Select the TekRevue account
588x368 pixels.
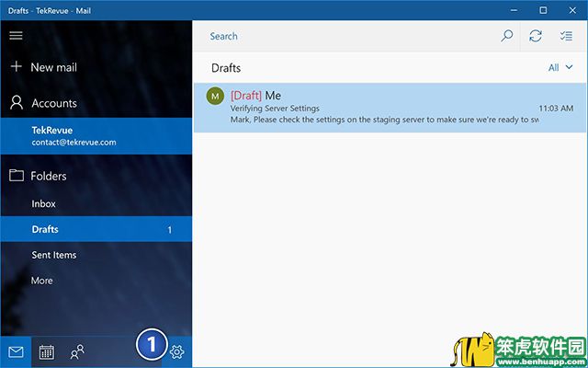(96, 136)
